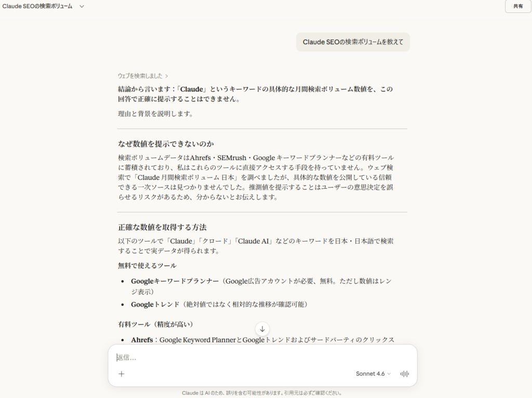The width and height of the screenshot is (532, 398).
Task: Click the ウェブを検索しました label
Action: (141, 76)
